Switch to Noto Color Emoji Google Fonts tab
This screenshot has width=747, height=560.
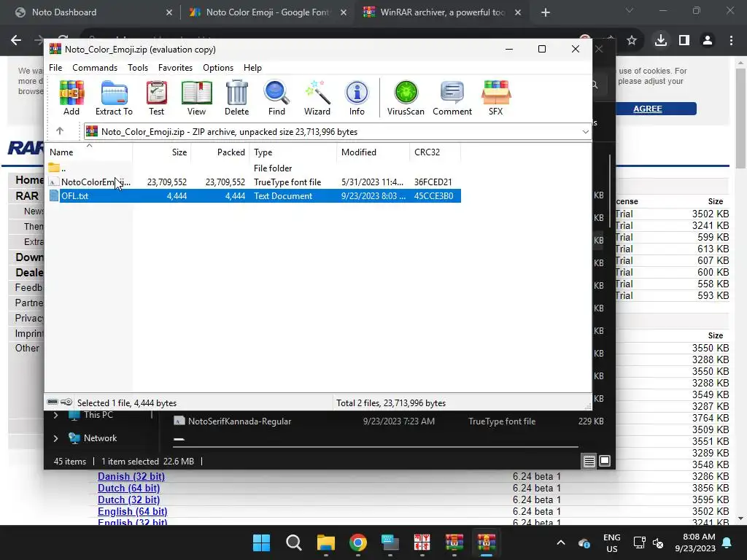267,12
